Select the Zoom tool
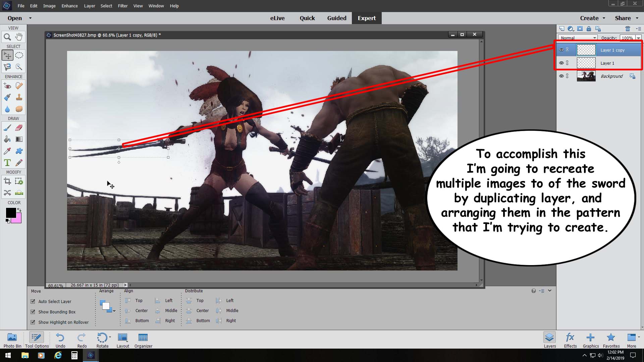Screen dimensions: 644x362 [x=7, y=37]
